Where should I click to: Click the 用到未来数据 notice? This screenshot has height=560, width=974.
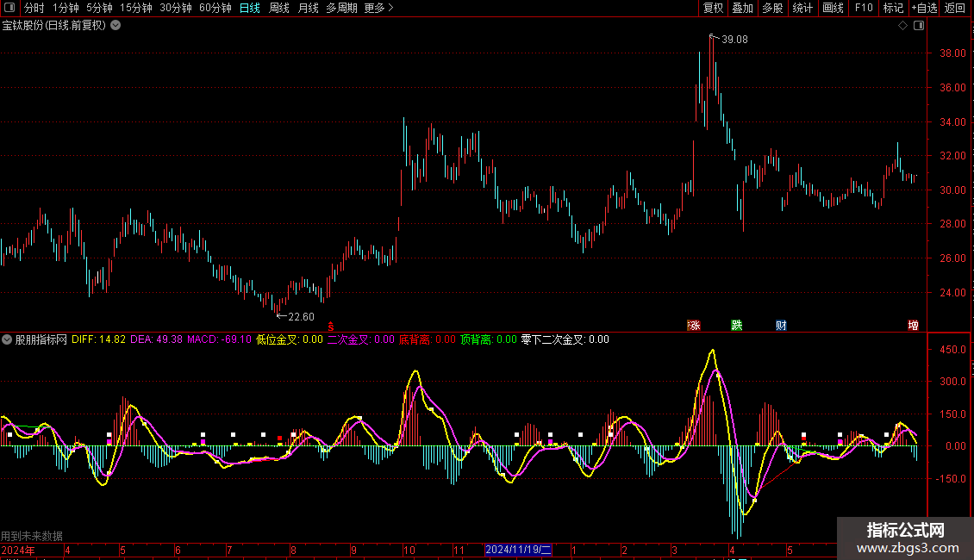(x=32, y=536)
